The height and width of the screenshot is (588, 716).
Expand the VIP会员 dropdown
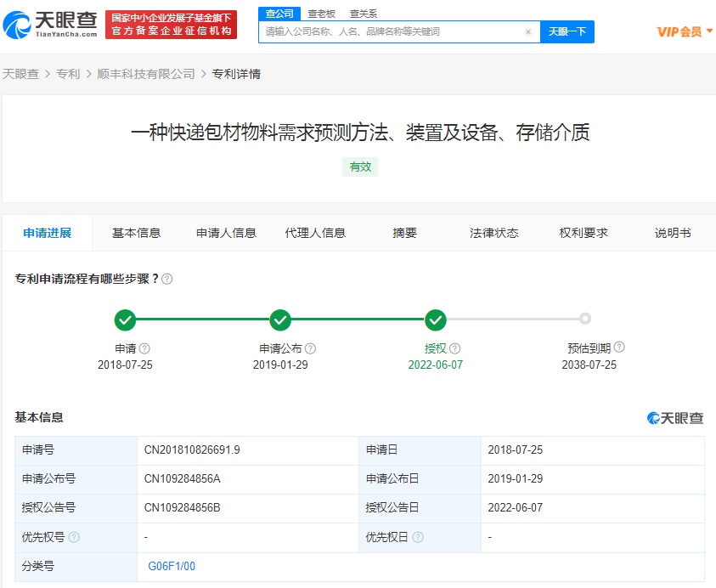point(685,31)
